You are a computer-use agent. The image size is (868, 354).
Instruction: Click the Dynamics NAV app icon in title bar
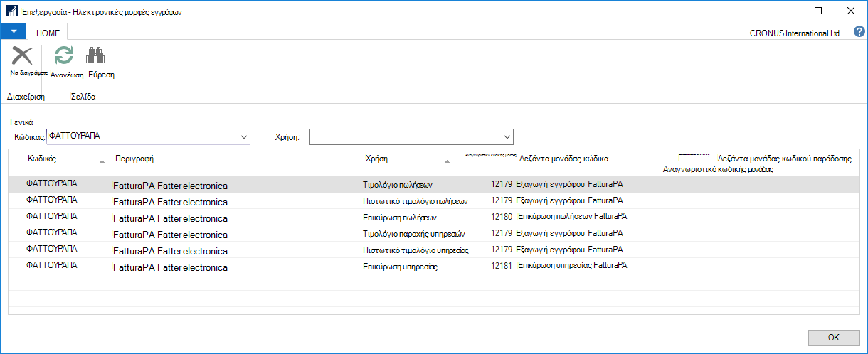point(12,11)
